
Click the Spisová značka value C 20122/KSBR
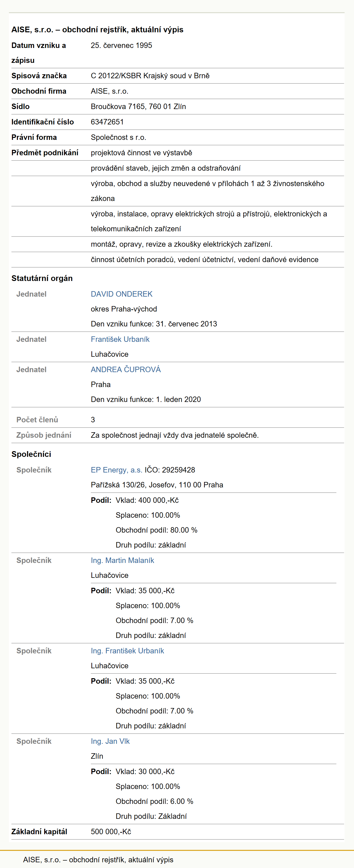[x=150, y=76]
